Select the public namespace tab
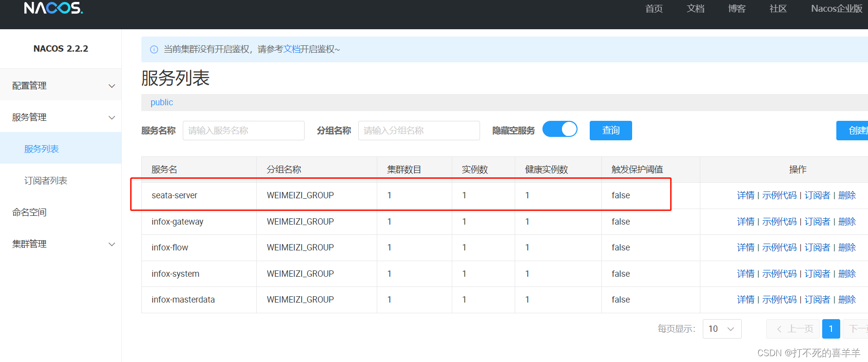Screen dimensions: 868x362 point(162,102)
